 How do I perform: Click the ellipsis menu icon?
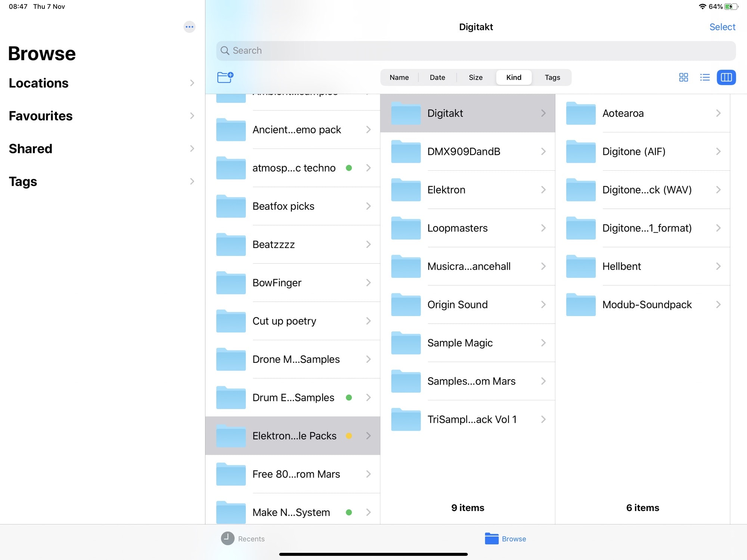189,27
